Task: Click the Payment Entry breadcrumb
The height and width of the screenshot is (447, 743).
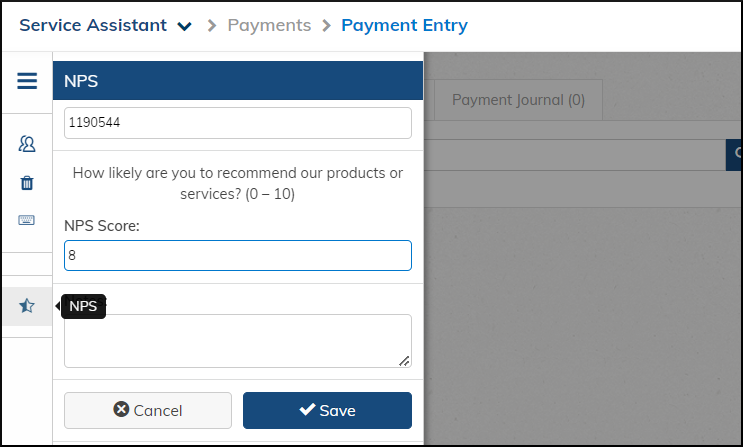Action: [x=403, y=25]
